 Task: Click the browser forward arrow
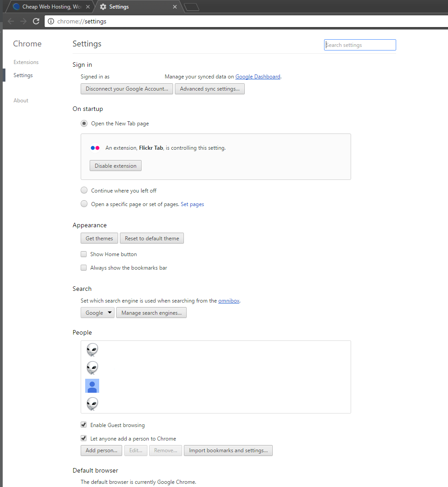[23, 21]
